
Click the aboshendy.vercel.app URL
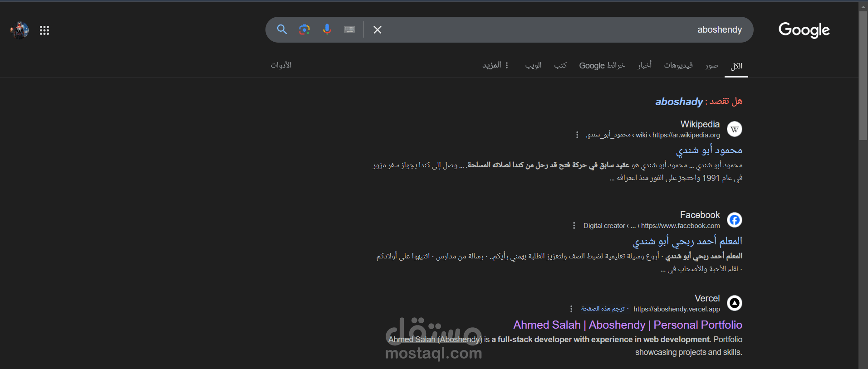677,309
